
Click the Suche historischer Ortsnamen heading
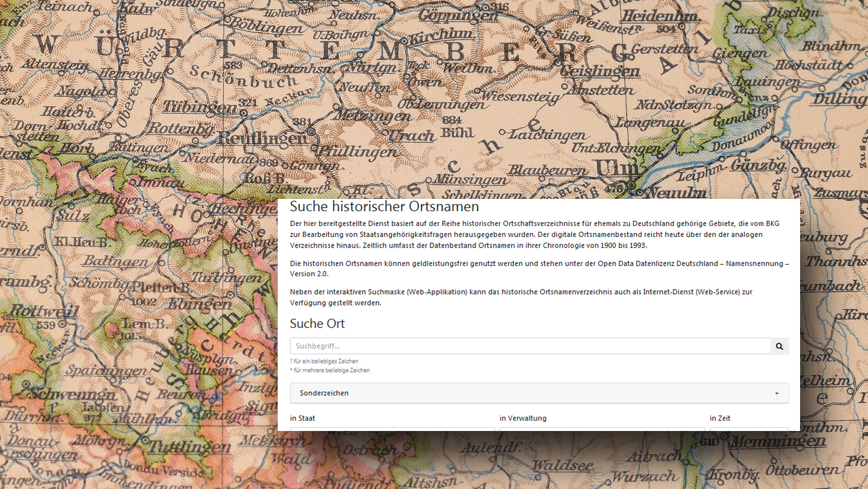384,207
